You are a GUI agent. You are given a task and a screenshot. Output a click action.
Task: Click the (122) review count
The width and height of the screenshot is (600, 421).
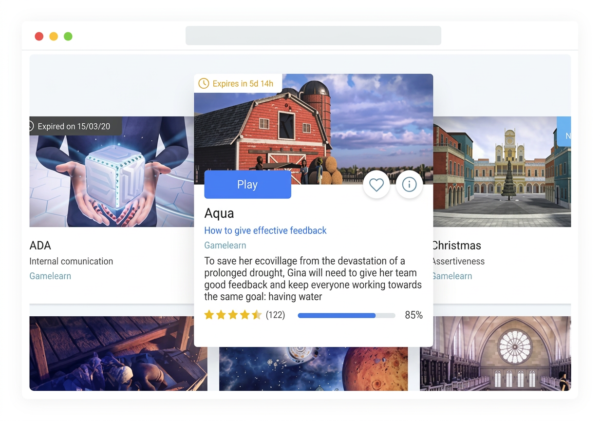click(x=276, y=315)
